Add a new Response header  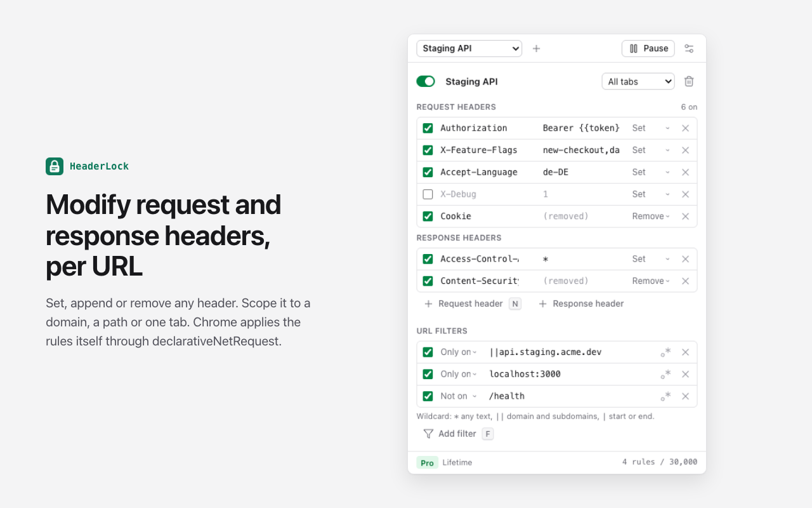pos(581,304)
